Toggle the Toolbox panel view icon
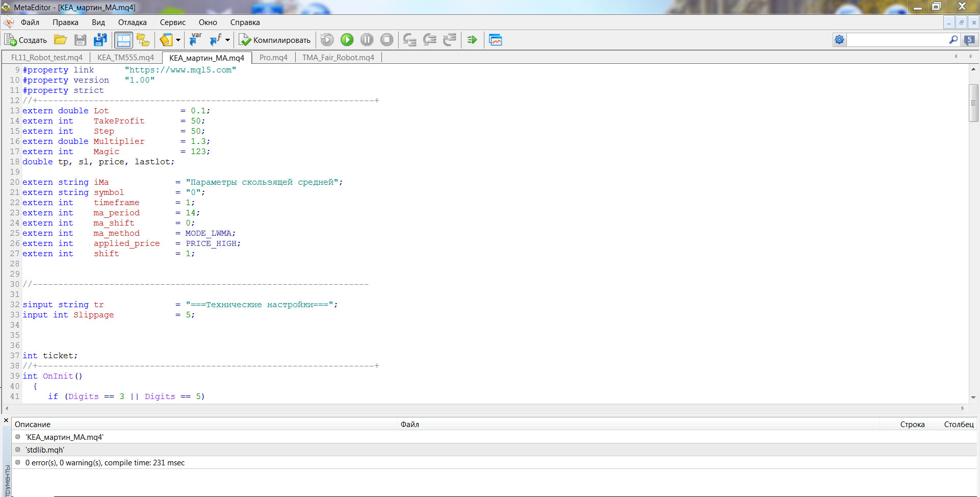The width and height of the screenshot is (980, 497). pyautogui.click(x=123, y=40)
